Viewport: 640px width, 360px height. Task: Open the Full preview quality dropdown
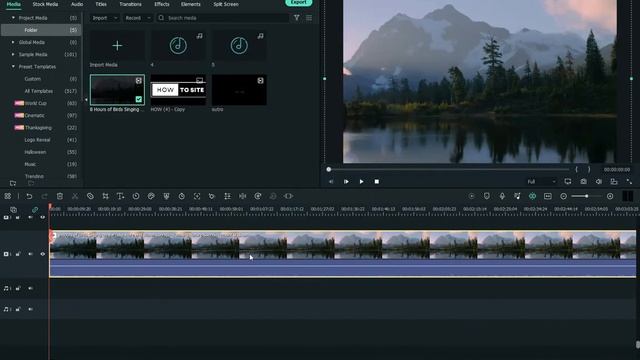coord(541,182)
